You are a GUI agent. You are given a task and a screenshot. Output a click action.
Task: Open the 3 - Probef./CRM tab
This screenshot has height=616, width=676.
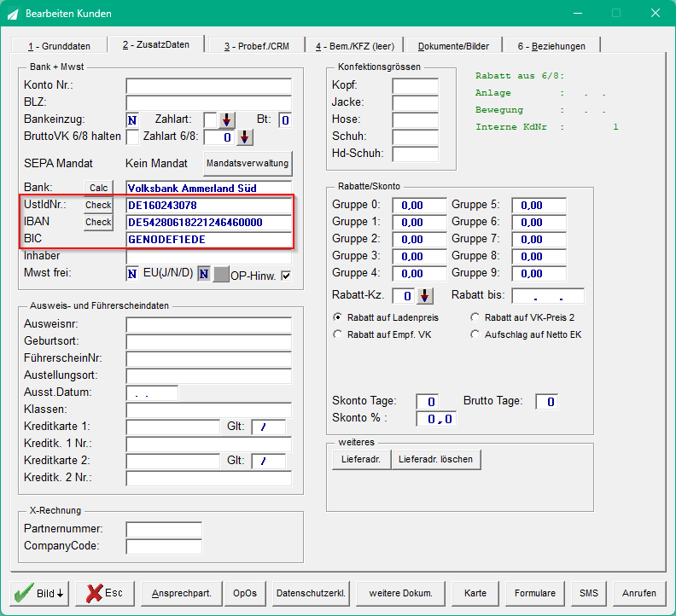coord(257,46)
